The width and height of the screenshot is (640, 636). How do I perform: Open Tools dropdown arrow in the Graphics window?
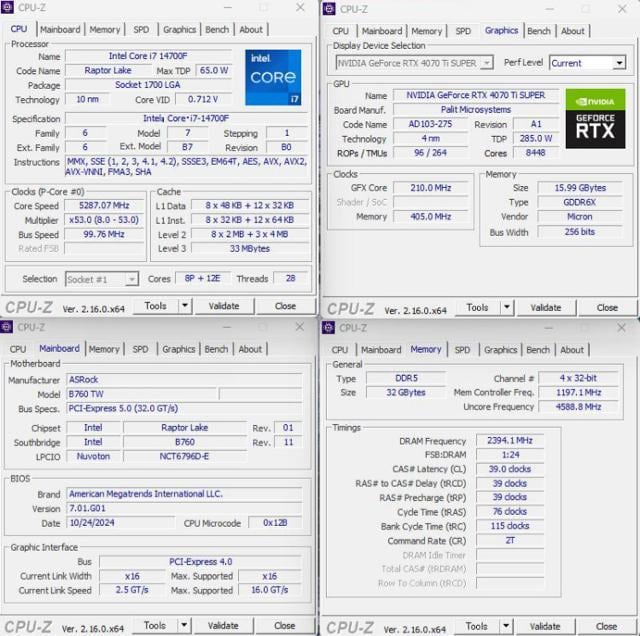pos(507,307)
